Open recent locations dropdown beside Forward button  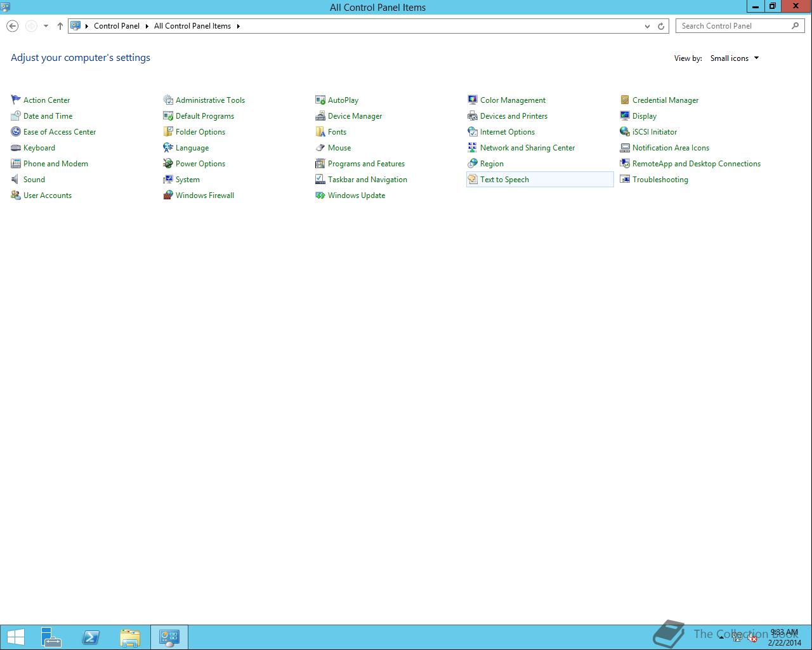pos(46,26)
